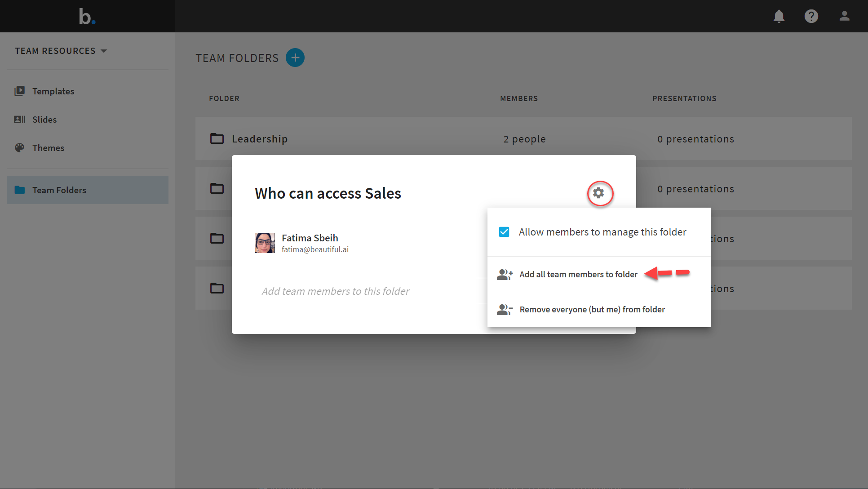868x489 pixels.
Task: Click the gear settings icon in the dialog
Action: point(599,193)
